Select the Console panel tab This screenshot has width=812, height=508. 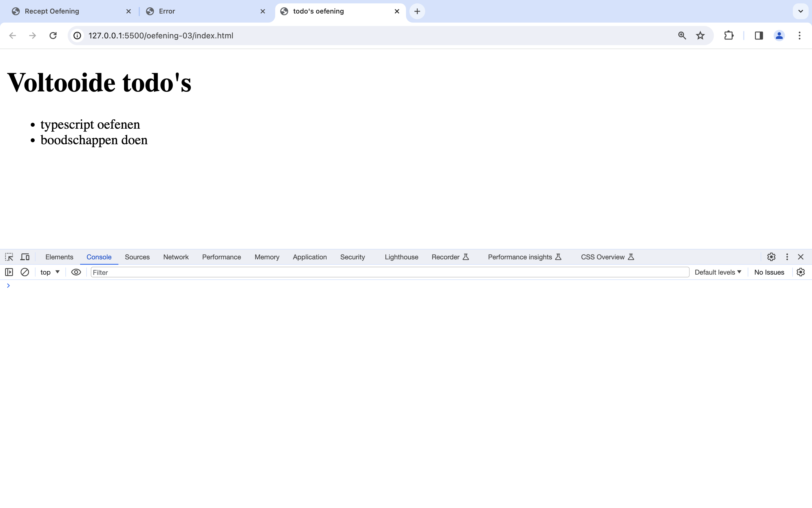pyautogui.click(x=99, y=257)
